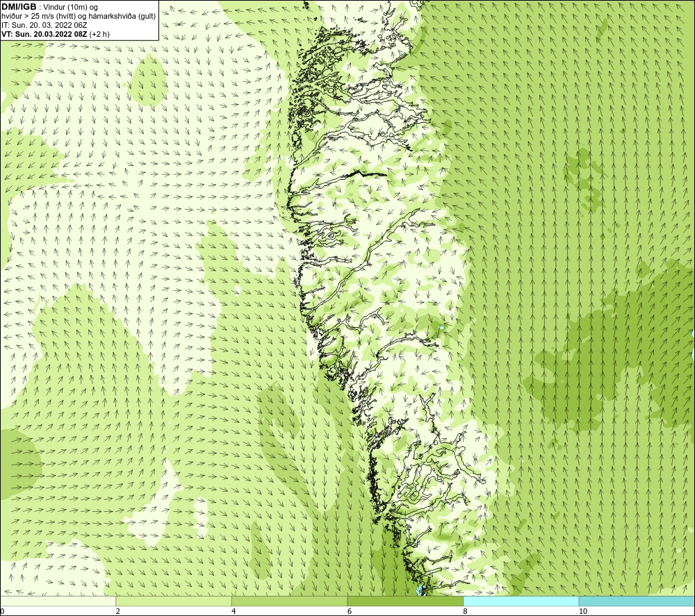This screenshot has height=616, width=695.
Task: Click the scale label '10'
Action: coord(583,612)
